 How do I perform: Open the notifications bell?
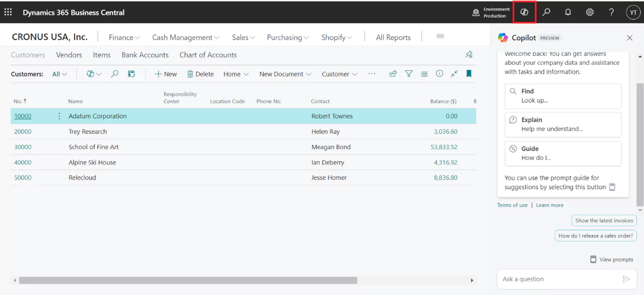click(x=568, y=13)
